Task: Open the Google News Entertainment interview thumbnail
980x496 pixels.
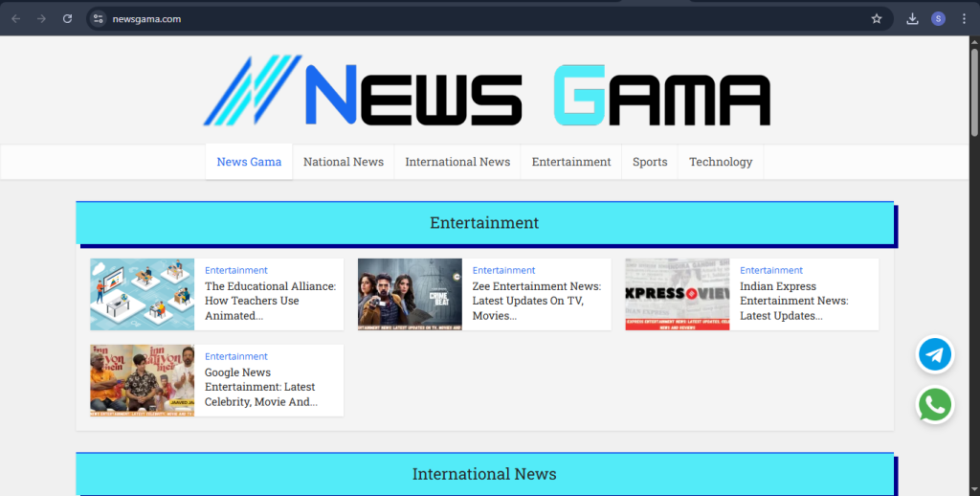Action: (142, 381)
